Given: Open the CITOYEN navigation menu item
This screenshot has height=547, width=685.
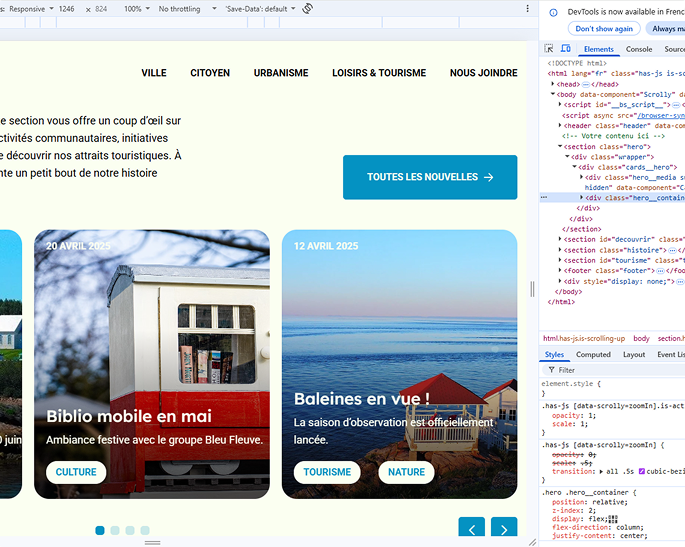Looking at the screenshot, I should tap(210, 73).
